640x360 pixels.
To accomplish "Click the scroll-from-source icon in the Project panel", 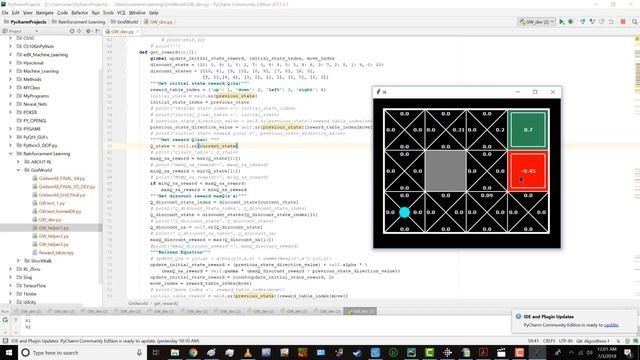I will 72,31.
